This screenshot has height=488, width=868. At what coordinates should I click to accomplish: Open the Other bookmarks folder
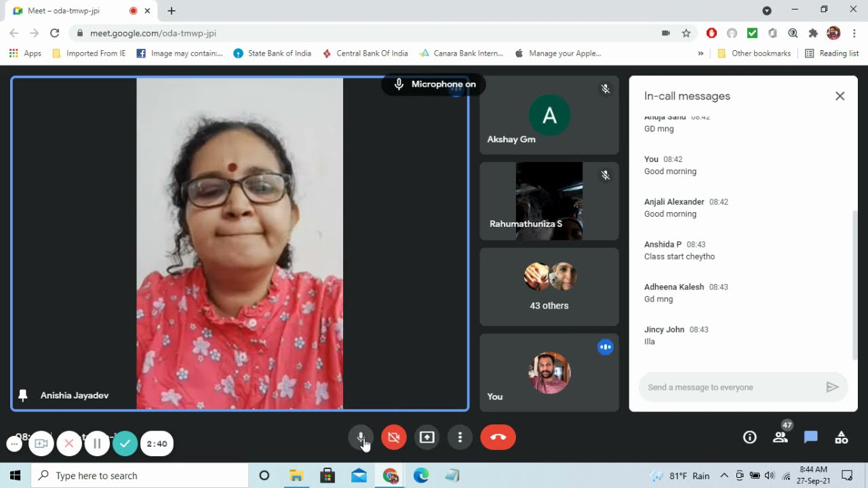(x=753, y=53)
